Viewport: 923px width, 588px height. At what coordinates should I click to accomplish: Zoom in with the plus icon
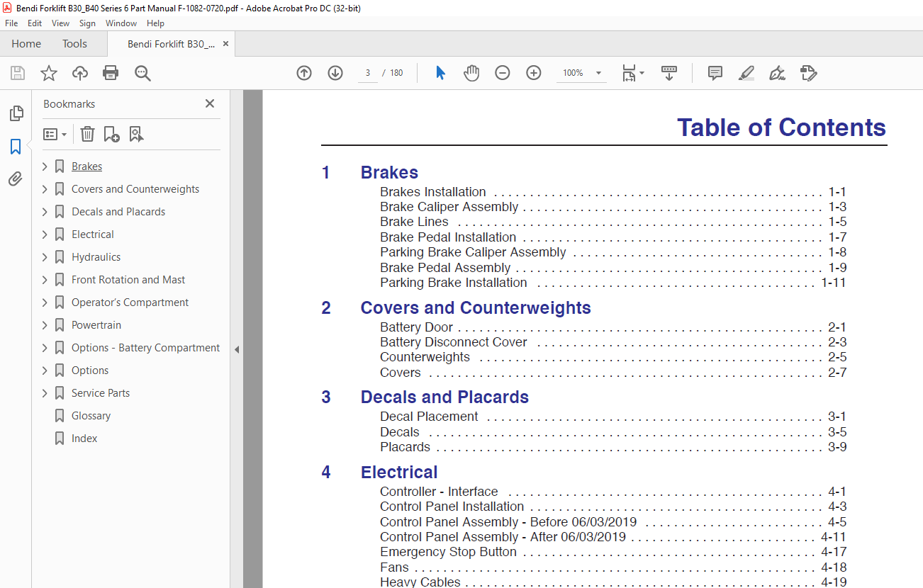tap(534, 73)
